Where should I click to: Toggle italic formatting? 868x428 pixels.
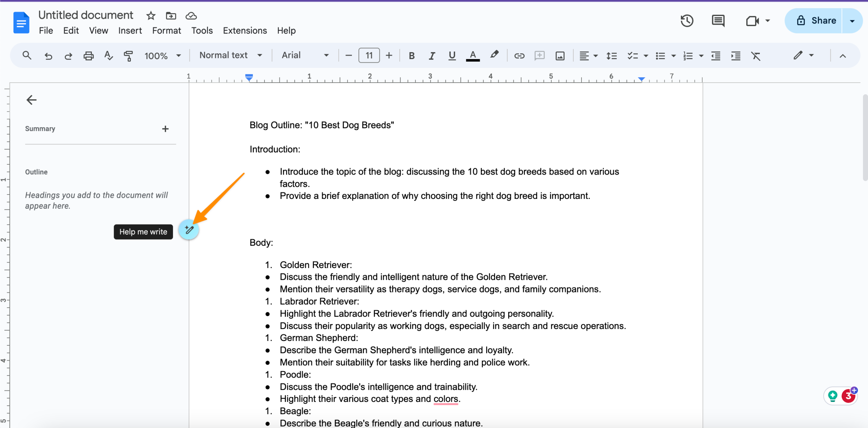pyautogui.click(x=432, y=56)
